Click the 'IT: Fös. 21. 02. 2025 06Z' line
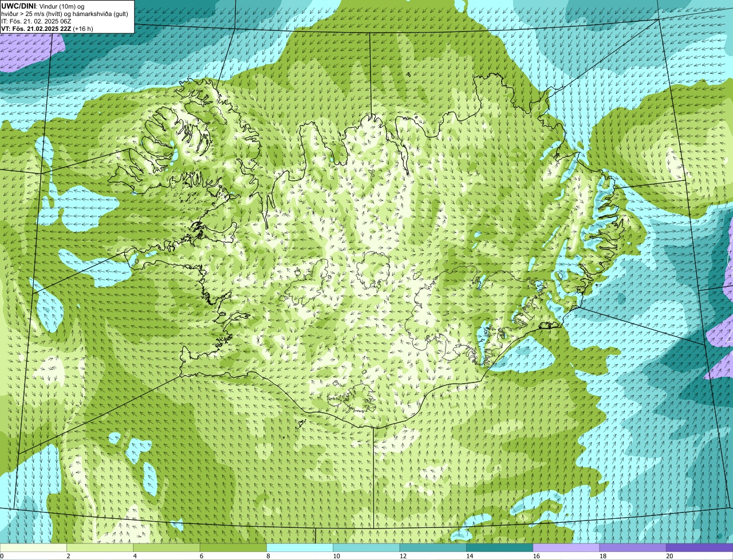Image resolution: width=733 pixels, height=560 pixels. click(x=35, y=21)
